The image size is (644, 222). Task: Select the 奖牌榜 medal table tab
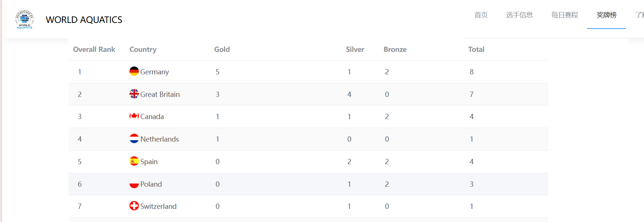coord(606,15)
